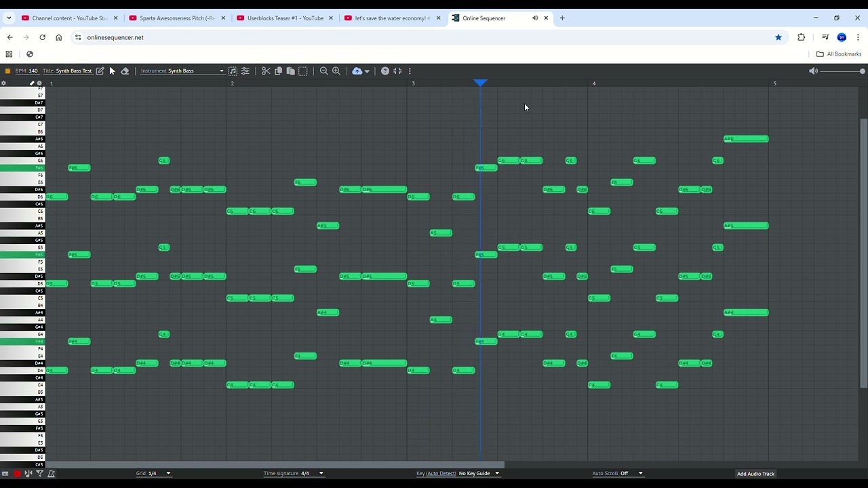Edit the BPM 140 field
868x488 pixels.
click(x=27, y=70)
